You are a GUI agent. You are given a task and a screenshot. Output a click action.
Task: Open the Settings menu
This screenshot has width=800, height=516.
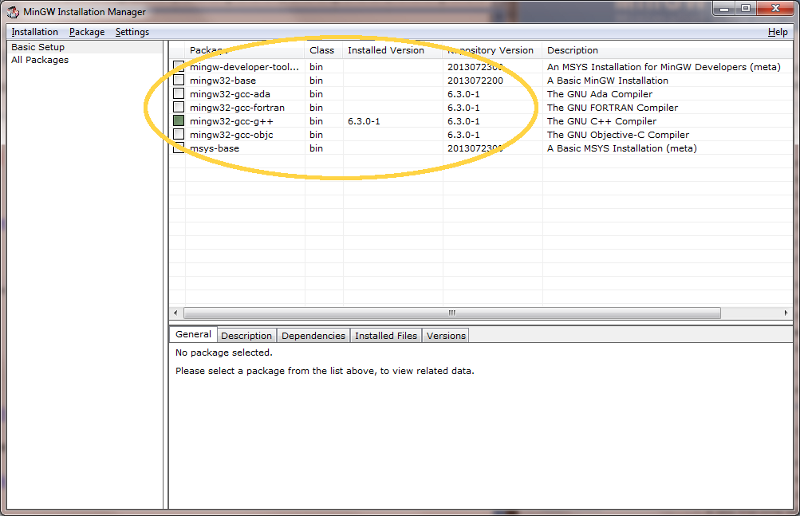[132, 32]
